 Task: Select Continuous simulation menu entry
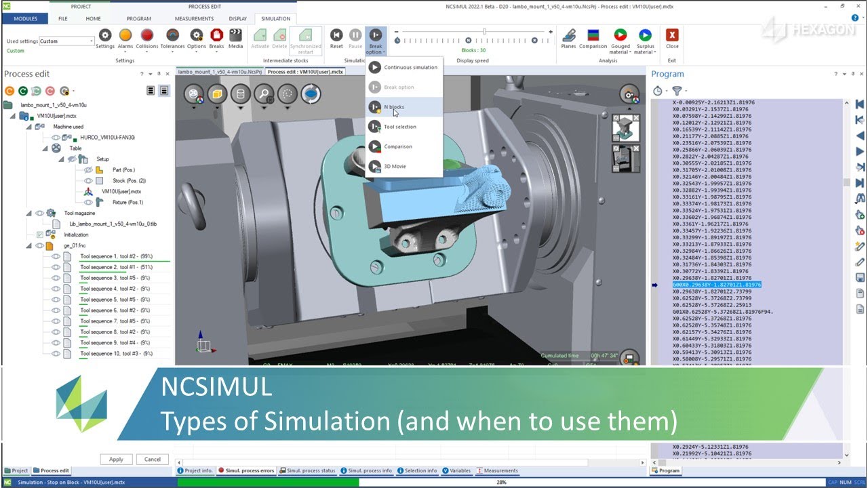(403, 68)
